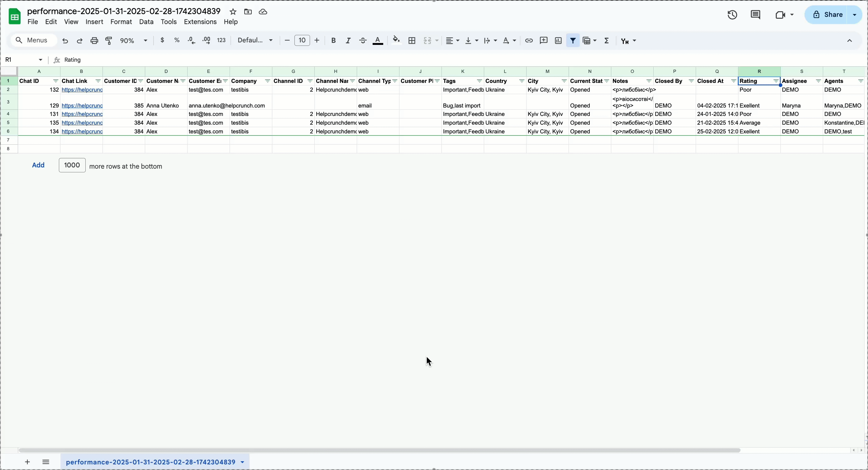The height and width of the screenshot is (470, 868).
Task: Click the paint format icon
Action: pyautogui.click(x=109, y=41)
